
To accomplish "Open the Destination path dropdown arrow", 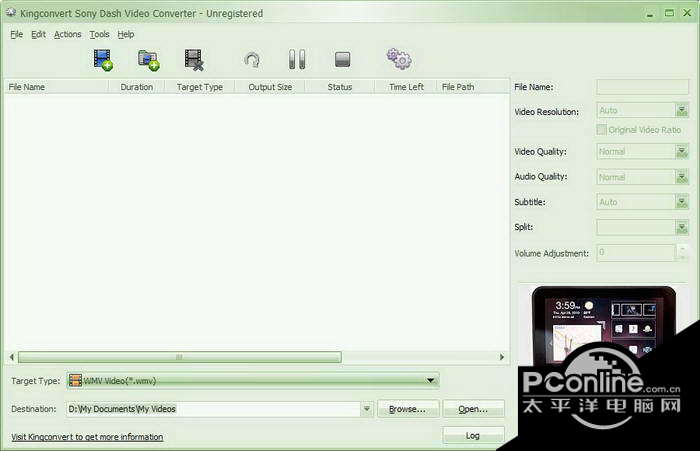I will click(367, 409).
